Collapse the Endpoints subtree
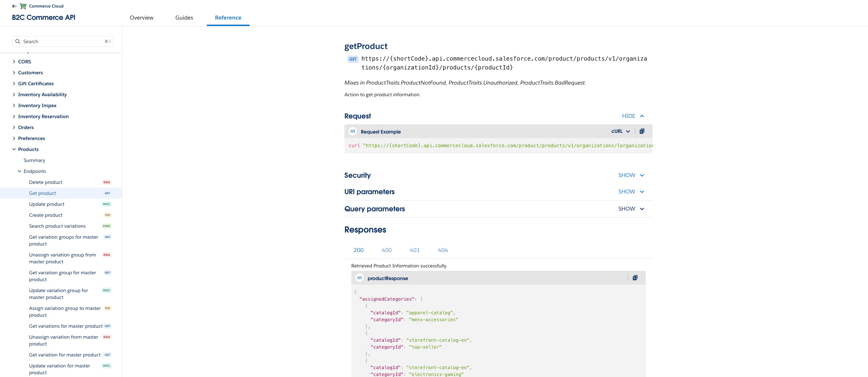The image size is (868, 377). click(x=20, y=171)
